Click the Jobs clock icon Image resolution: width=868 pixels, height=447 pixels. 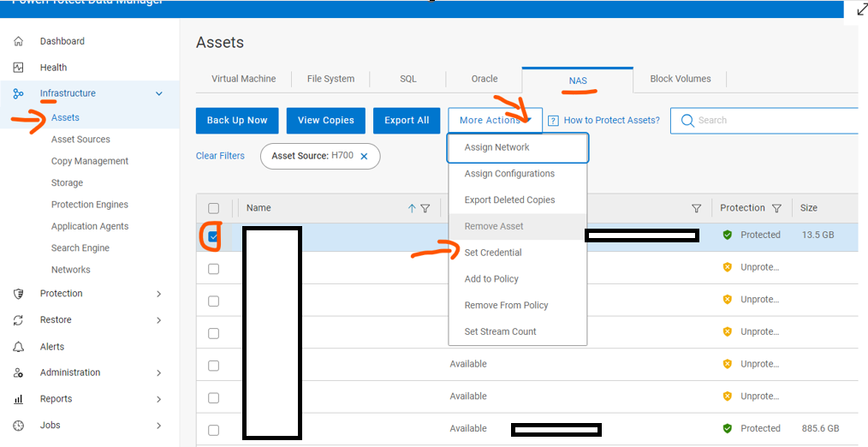[18, 426]
